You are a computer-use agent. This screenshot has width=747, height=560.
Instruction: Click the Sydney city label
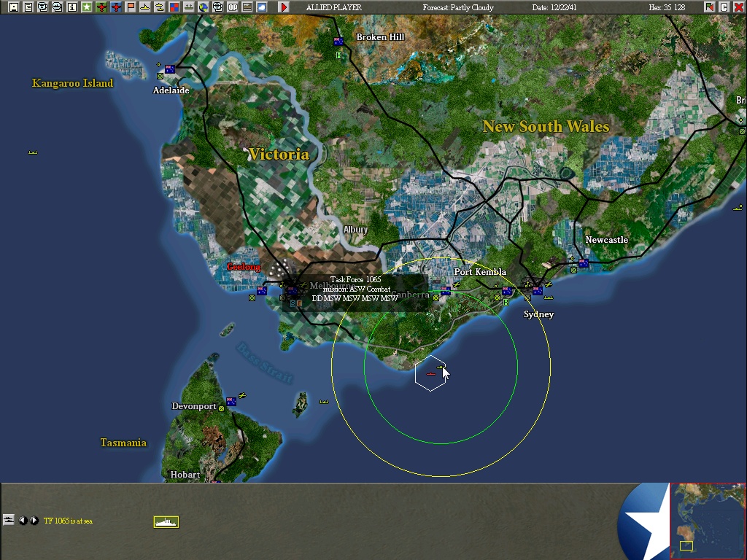pos(538,314)
